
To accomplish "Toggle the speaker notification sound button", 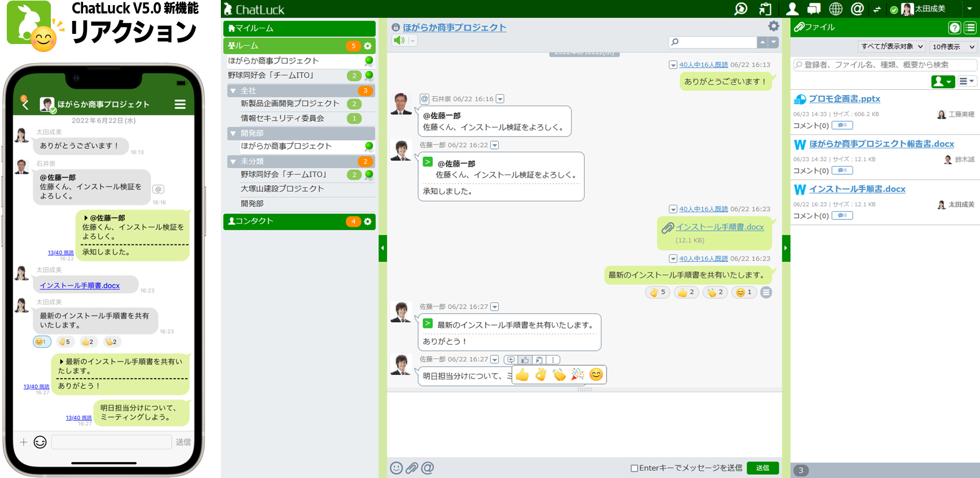I will click(399, 40).
